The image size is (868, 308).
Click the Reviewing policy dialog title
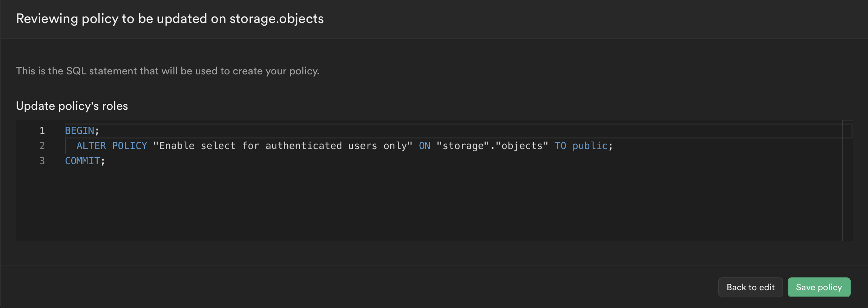point(170,19)
